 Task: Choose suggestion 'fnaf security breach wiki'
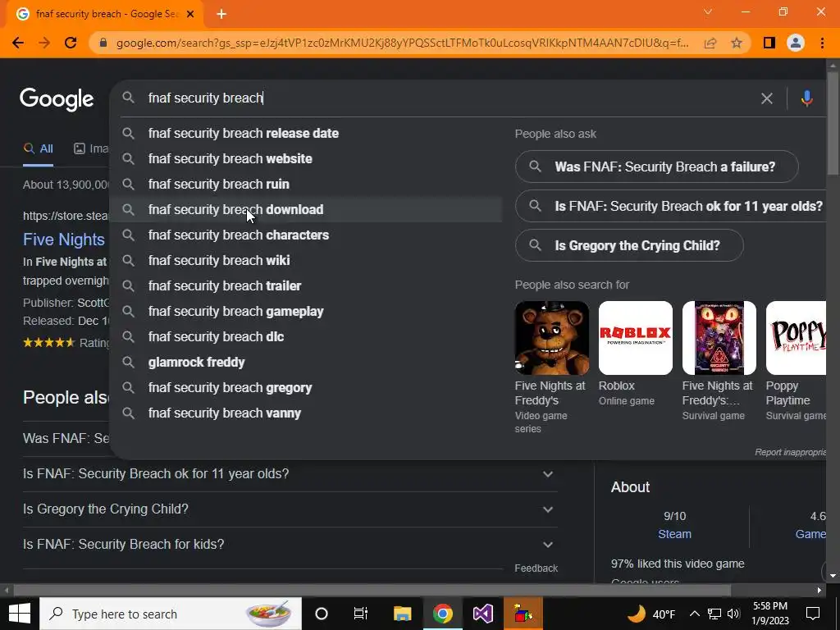(x=306, y=260)
